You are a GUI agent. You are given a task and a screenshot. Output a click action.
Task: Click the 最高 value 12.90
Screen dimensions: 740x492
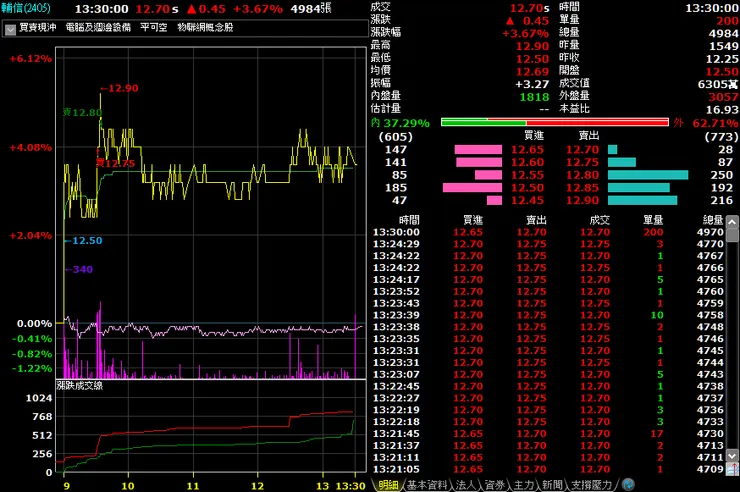532,46
